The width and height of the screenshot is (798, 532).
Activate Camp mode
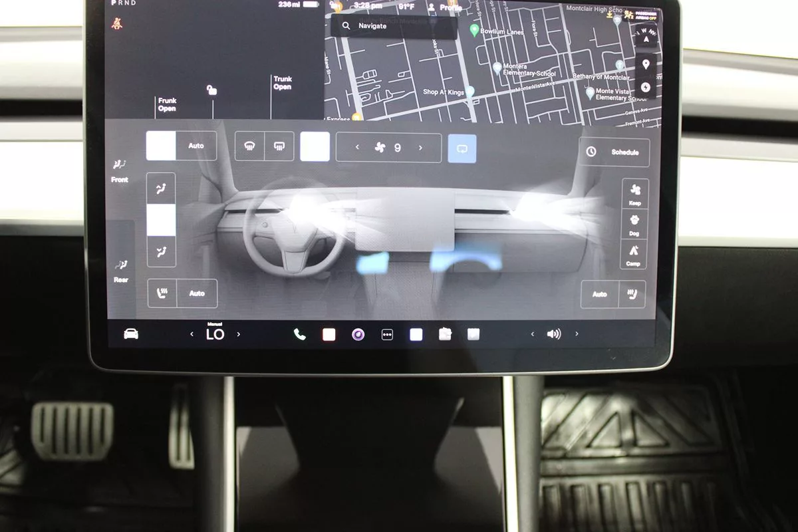[x=633, y=254]
